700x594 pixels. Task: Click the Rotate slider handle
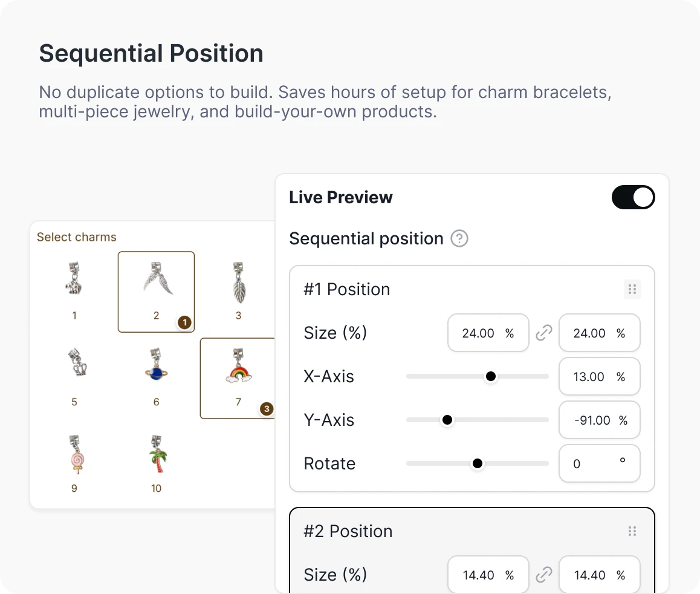click(x=478, y=463)
